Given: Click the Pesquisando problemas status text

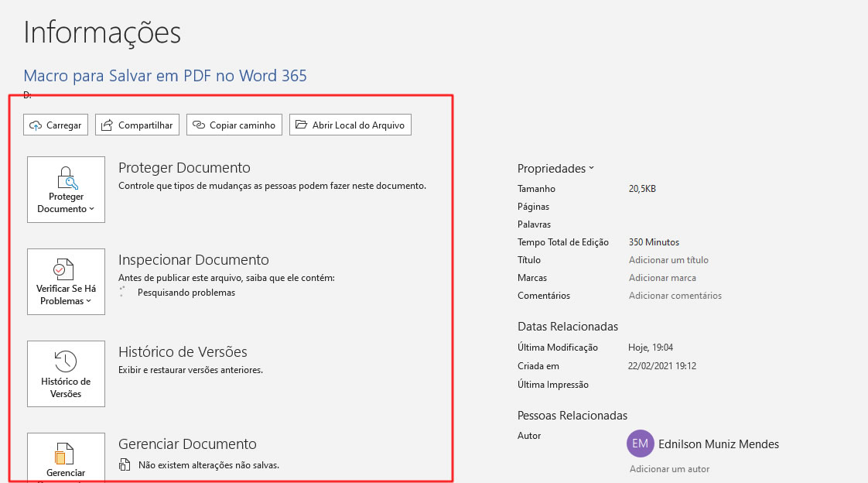Looking at the screenshot, I should (x=186, y=293).
